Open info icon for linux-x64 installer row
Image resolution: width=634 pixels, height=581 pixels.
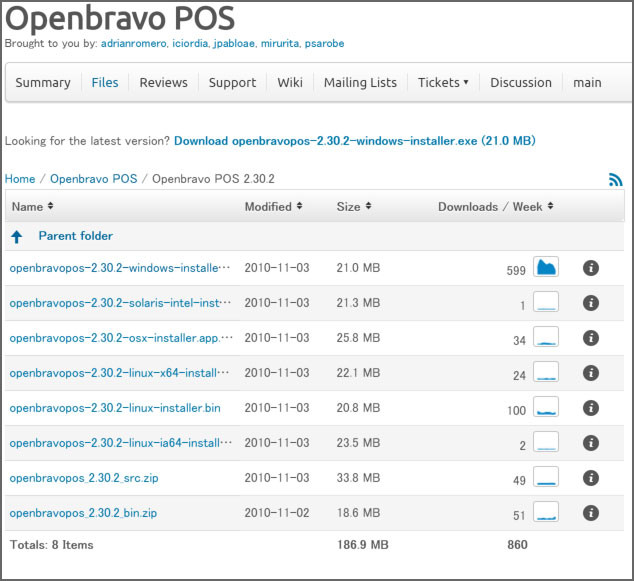[x=591, y=373]
